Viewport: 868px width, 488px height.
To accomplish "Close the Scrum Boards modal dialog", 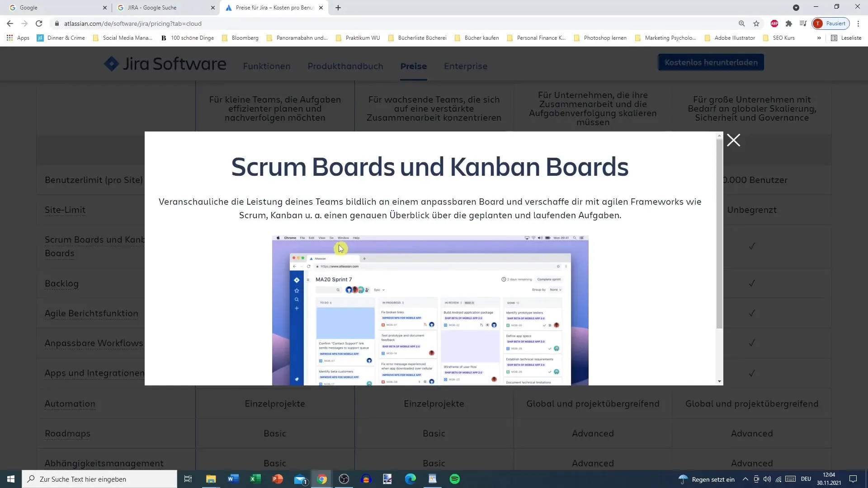I will [733, 140].
